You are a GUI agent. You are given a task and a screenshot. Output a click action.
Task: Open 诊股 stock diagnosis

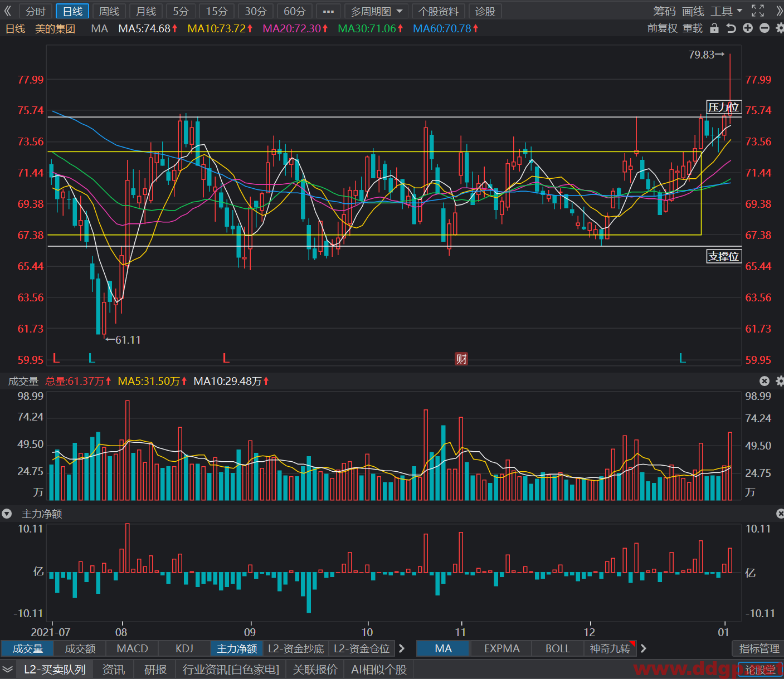click(x=485, y=11)
